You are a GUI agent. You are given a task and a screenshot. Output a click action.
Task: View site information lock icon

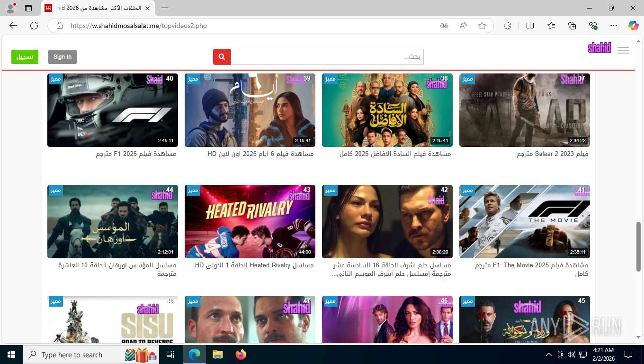[x=60, y=26]
